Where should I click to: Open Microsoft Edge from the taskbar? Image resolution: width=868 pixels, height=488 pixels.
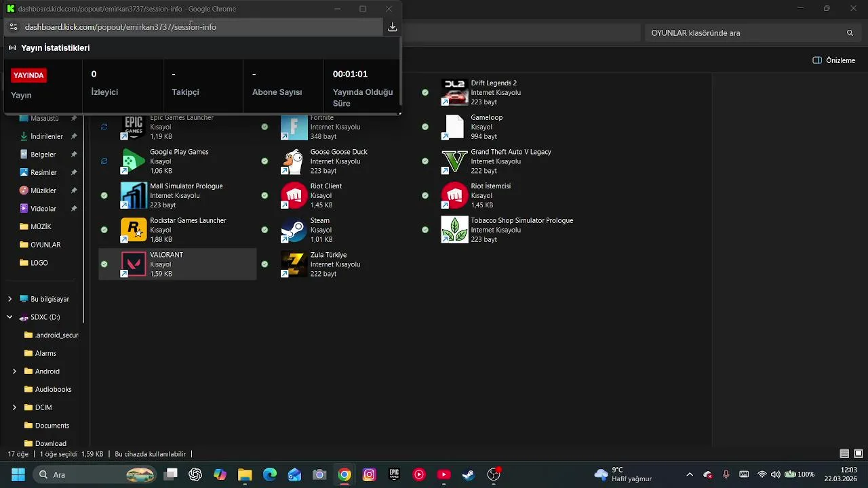(270, 474)
